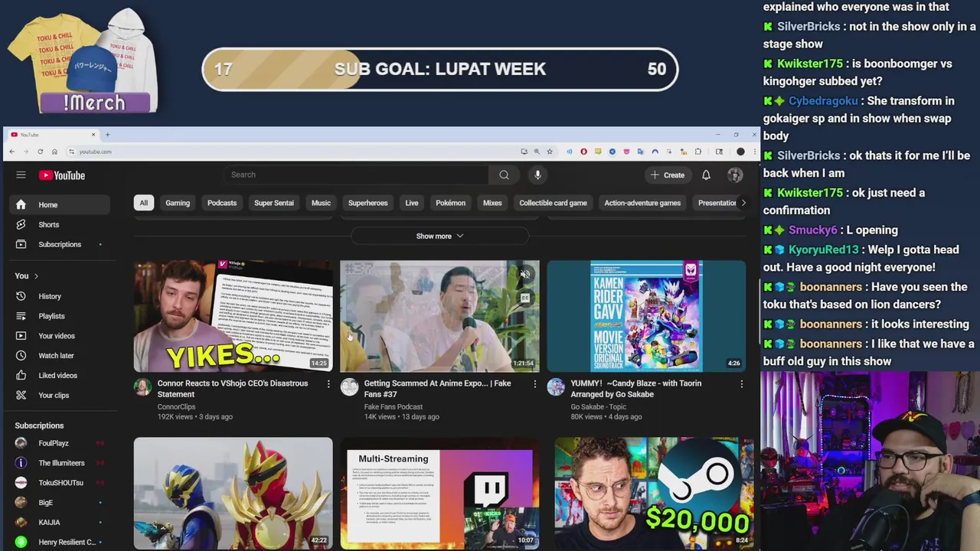Click the Create button

[x=667, y=175]
